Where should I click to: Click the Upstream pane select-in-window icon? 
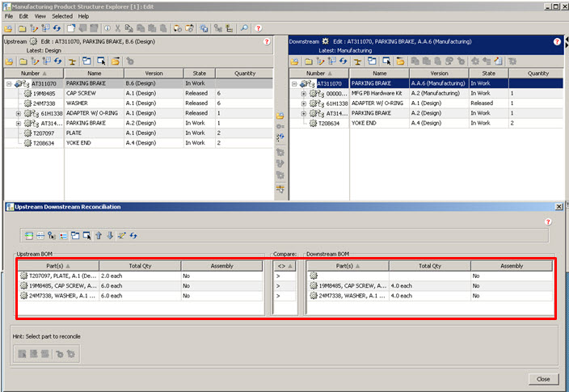tap(101, 61)
